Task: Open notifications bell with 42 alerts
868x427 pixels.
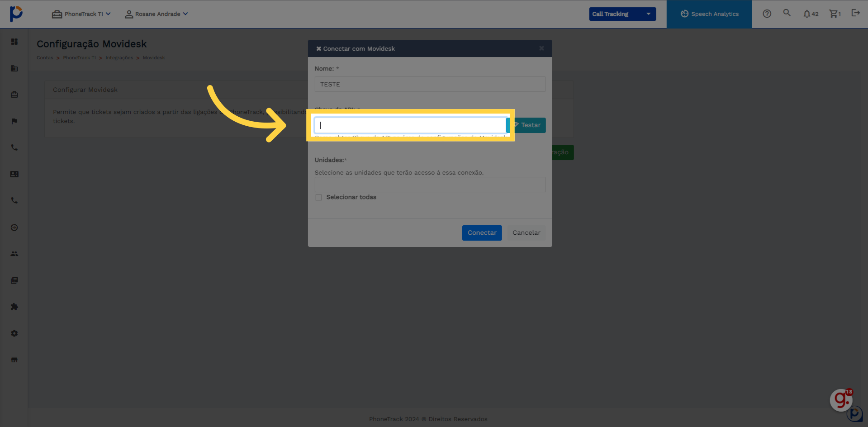Action: point(811,14)
